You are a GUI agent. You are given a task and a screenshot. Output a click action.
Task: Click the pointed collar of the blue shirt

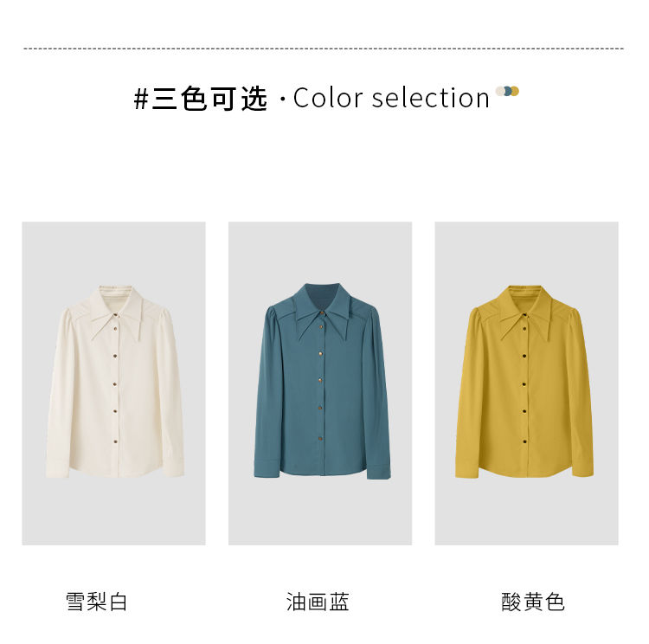click(x=322, y=312)
